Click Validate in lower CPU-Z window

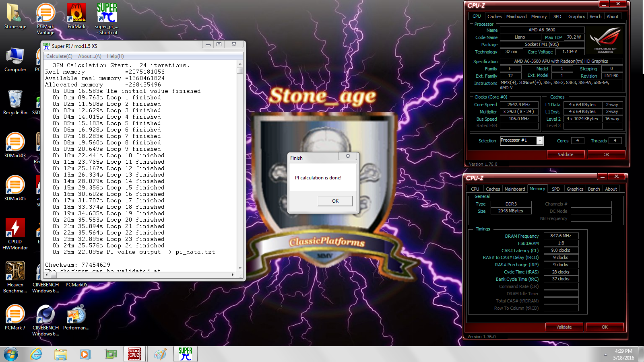click(564, 327)
